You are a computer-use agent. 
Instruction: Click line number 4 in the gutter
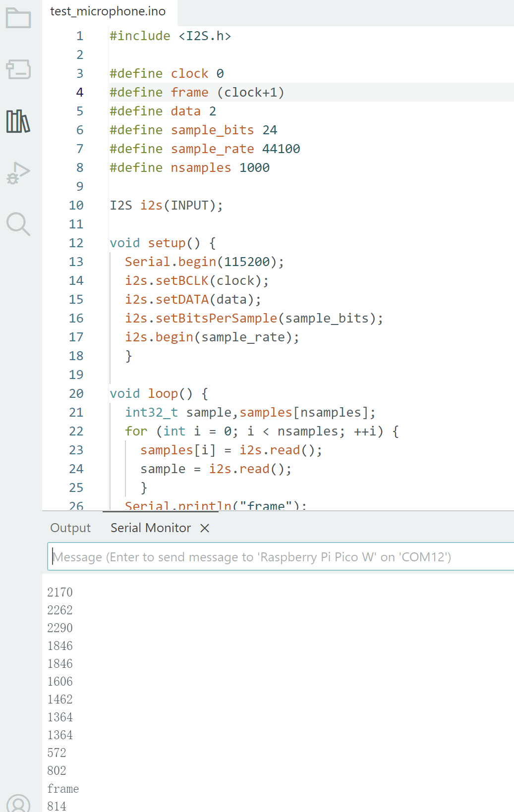coord(80,93)
